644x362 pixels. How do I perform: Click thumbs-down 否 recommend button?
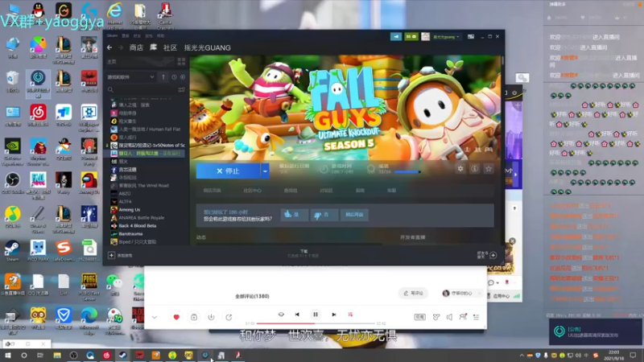324,215
